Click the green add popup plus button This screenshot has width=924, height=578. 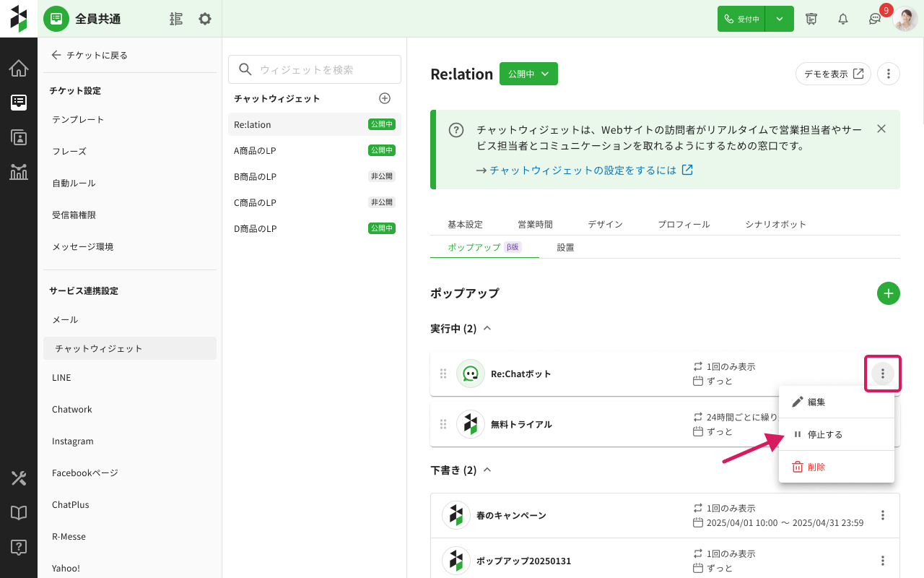click(888, 293)
